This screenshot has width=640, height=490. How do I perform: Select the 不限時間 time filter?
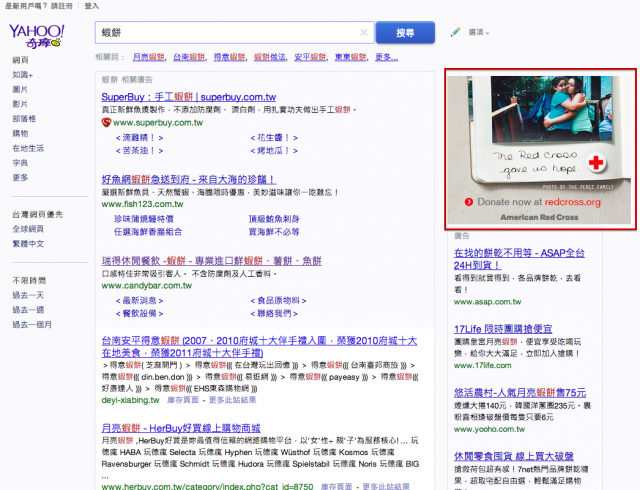(29, 281)
